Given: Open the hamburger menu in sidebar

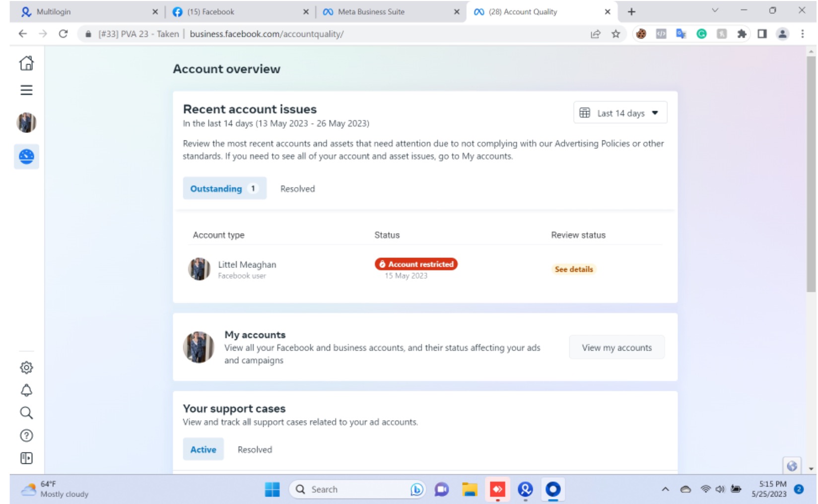Looking at the screenshot, I should [x=26, y=90].
